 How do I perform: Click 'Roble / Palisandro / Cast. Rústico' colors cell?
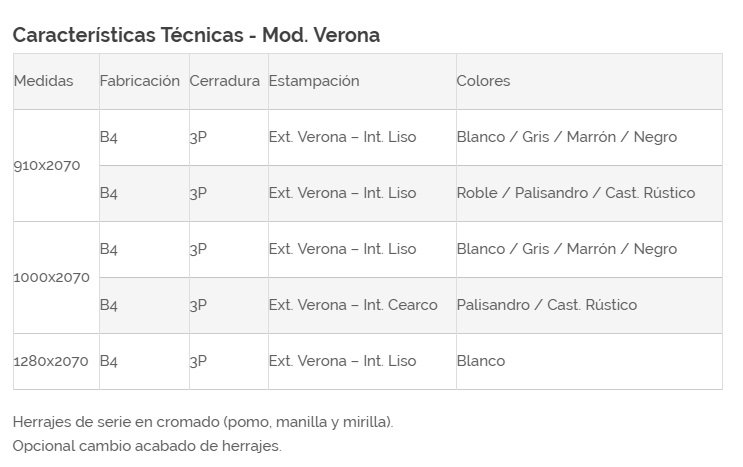[575, 193]
